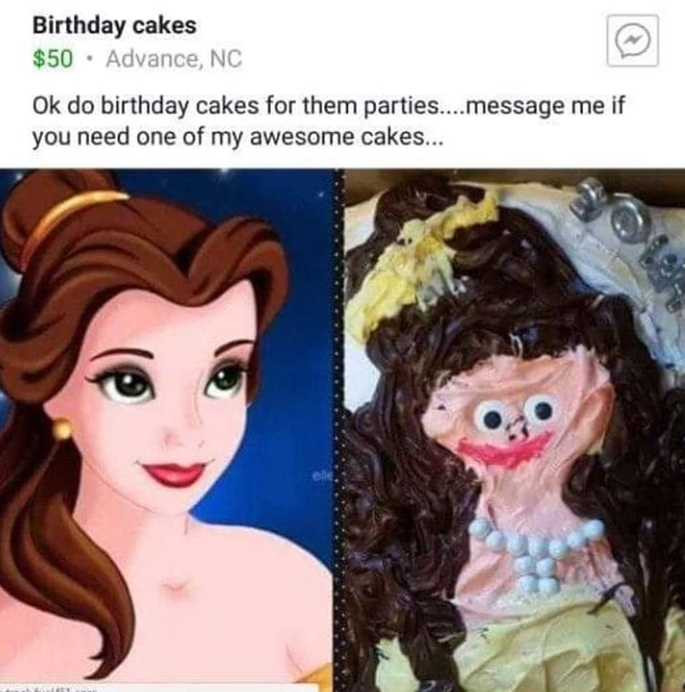This screenshot has width=685, height=692.
Task: Open Messenger chat with the seller
Action: point(632,41)
